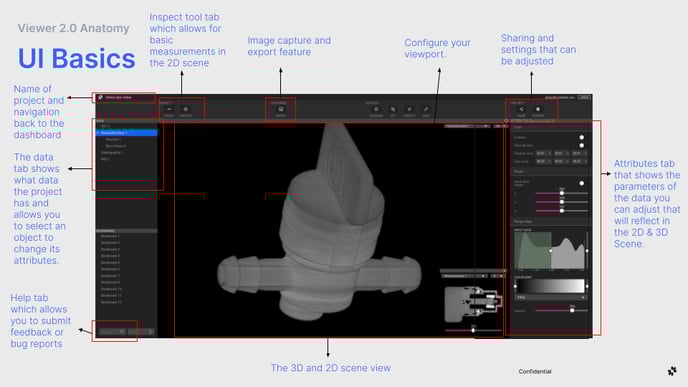Click the 2D slice thumbnail view
The width and height of the screenshot is (688, 387).
[473, 304]
